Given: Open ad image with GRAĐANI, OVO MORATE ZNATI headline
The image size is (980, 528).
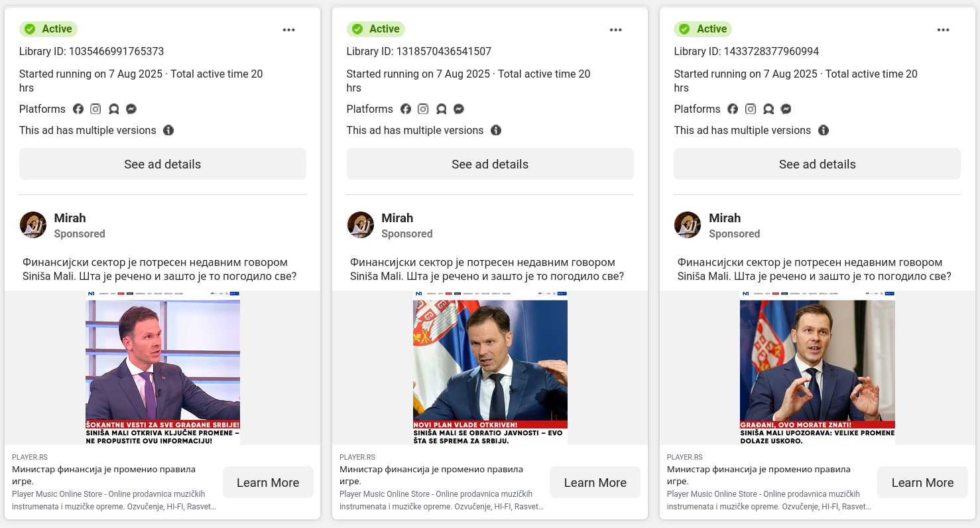Looking at the screenshot, I should click(818, 367).
